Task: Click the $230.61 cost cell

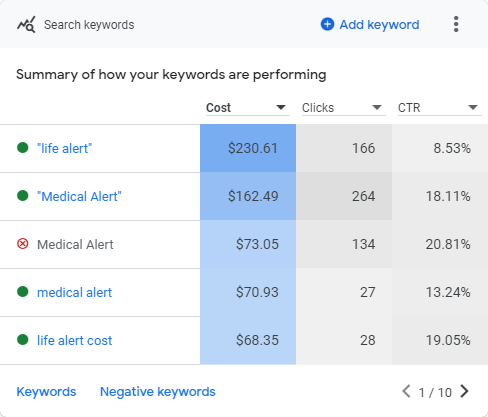Action: (248, 148)
